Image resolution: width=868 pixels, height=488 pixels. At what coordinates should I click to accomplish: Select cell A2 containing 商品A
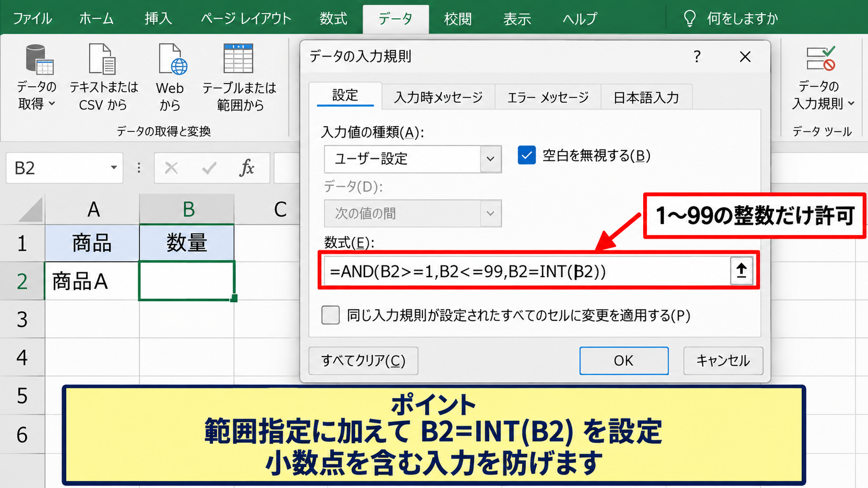click(x=92, y=281)
